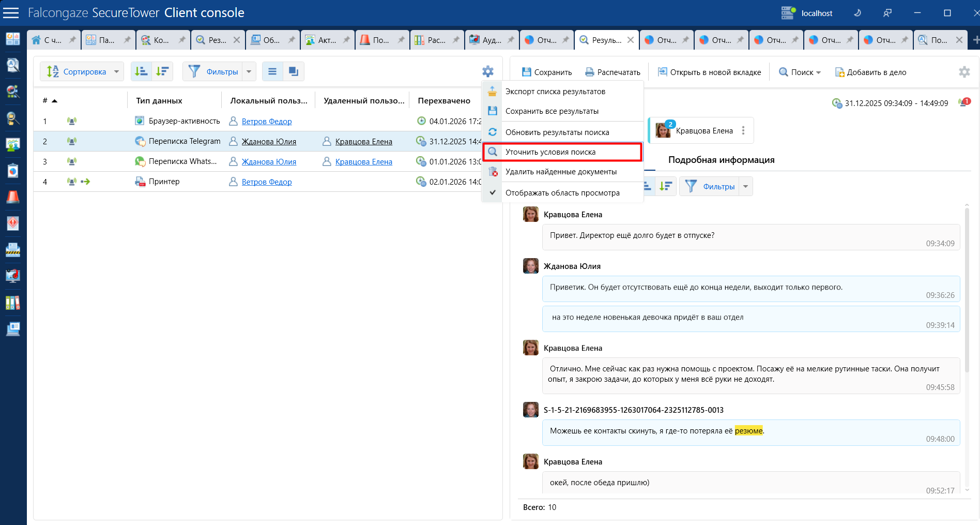Screen dimensions: 980x525
Task: Toggle Отображать область просмотра checkmark option
Action: (x=562, y=192)
